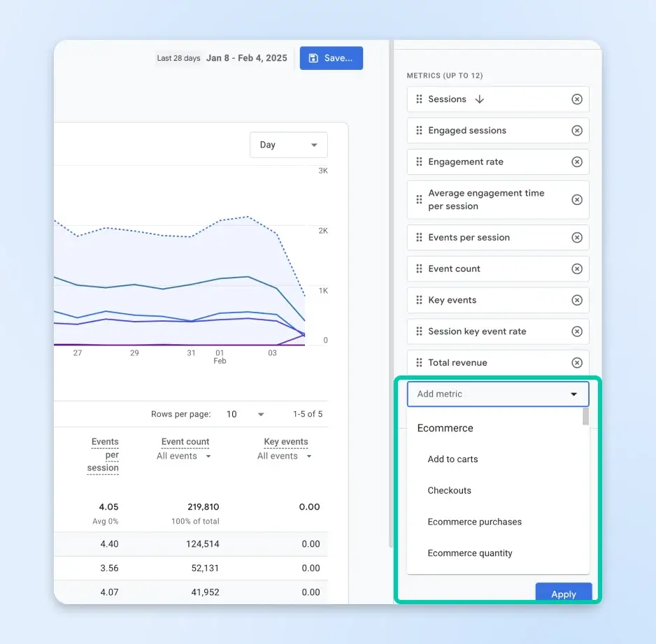Open Event count All events filter

[x=185, y=456]
